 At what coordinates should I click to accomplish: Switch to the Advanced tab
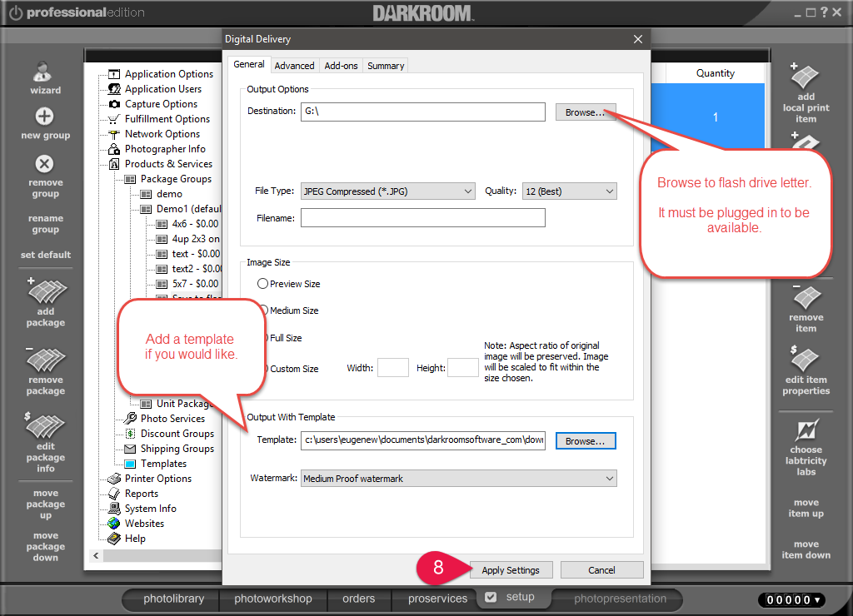[294, 66]
